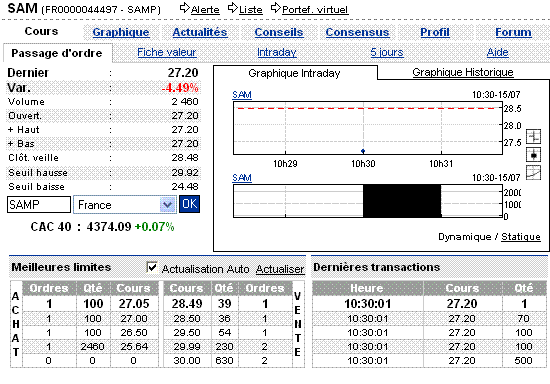Viewport: 550px width, 384px height.
Task: Click the Portef. virtuel arrow icon
Action: [x=276, y=8]
